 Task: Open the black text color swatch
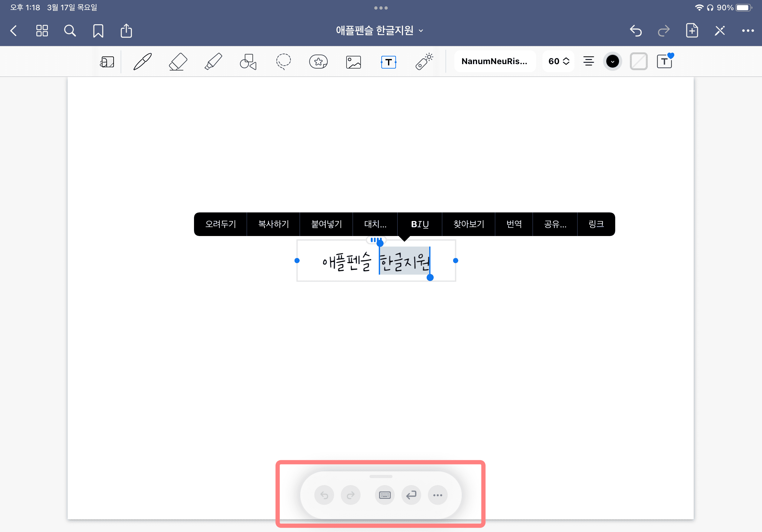pyautogui.click(x=612, y=61)
